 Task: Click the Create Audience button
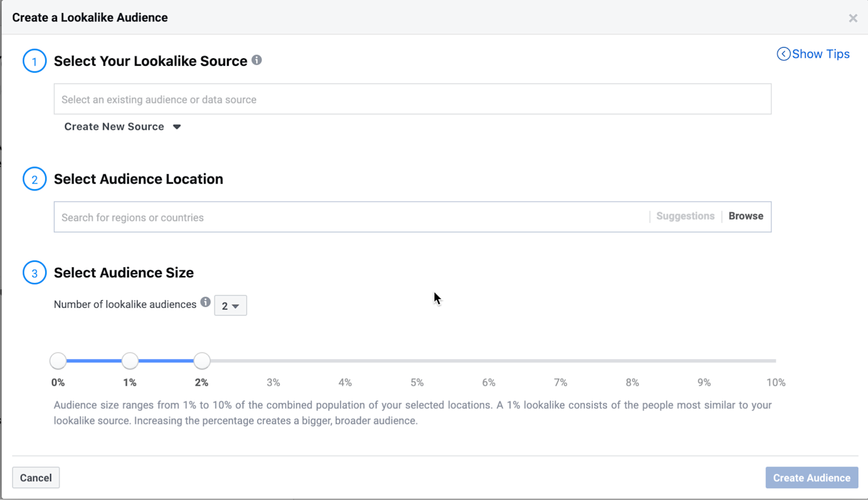point(812,478)
